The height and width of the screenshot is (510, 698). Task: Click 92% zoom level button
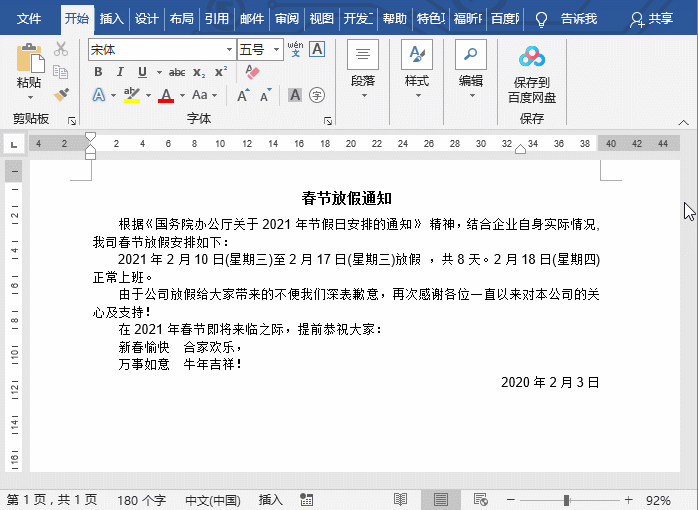(x=658, y=500)
